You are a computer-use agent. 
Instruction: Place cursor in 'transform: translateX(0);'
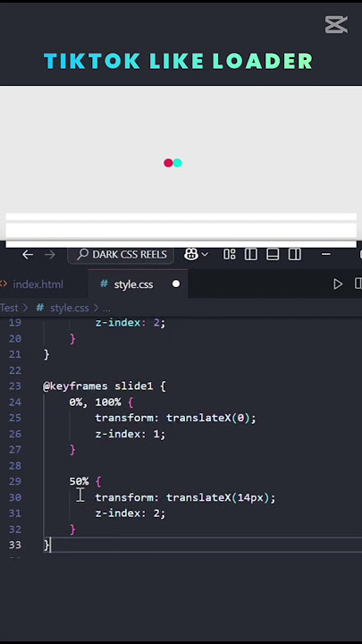[175, 418]
